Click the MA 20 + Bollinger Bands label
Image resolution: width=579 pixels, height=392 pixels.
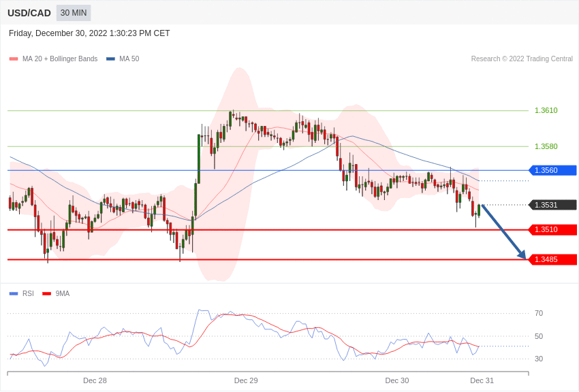click(60, 59)
